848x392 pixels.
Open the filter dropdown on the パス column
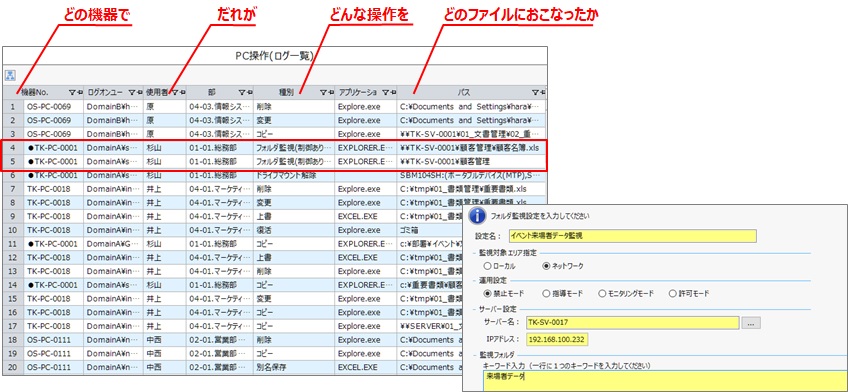coord(535,92)
